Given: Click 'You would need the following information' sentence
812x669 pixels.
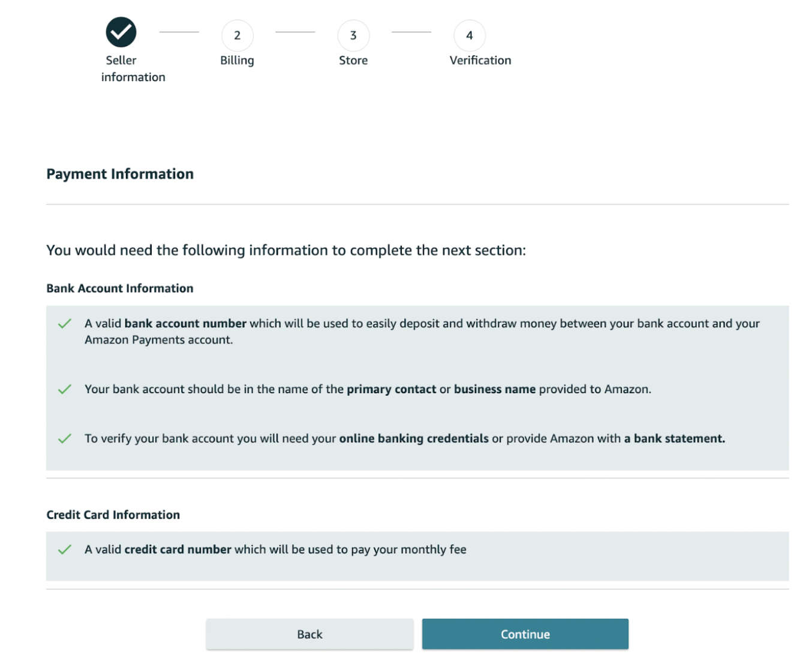Looking at the screenshot, I should [x=286, y=251].
